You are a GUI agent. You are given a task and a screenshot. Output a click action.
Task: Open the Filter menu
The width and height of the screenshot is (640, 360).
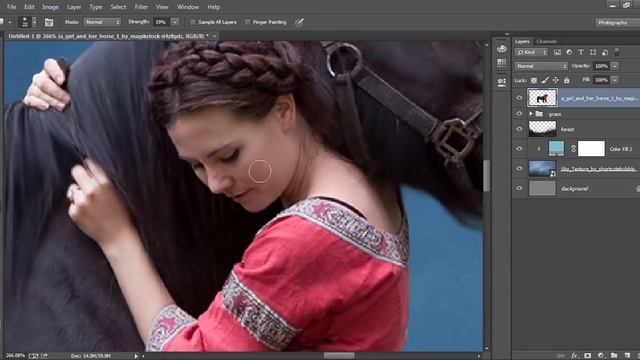(x=141, y=7)
